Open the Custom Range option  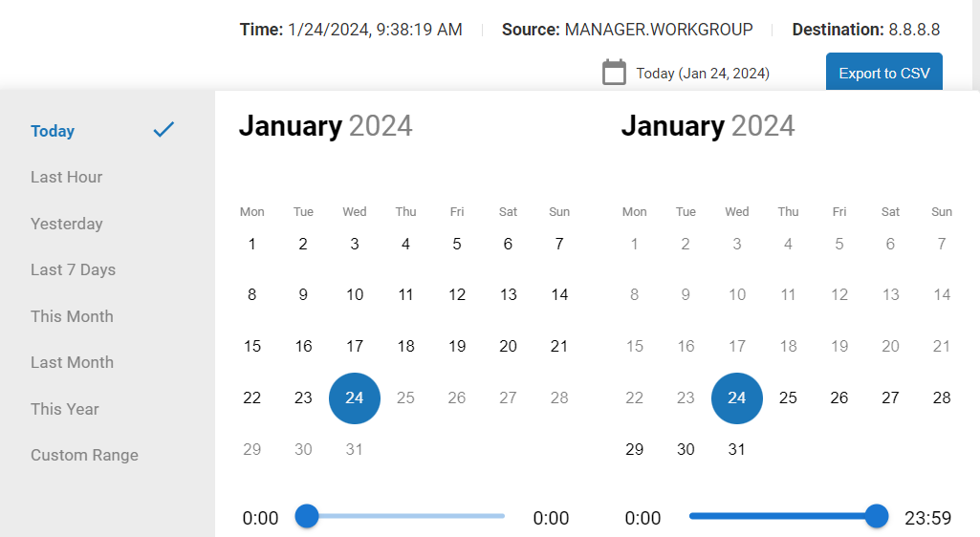point(84,455)
